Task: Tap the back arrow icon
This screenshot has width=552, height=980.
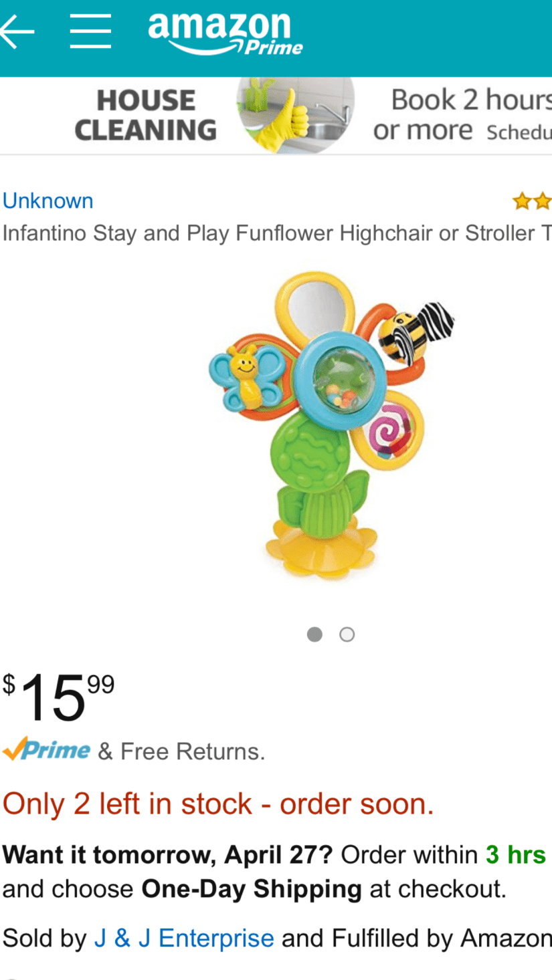Action: [17, 31]
